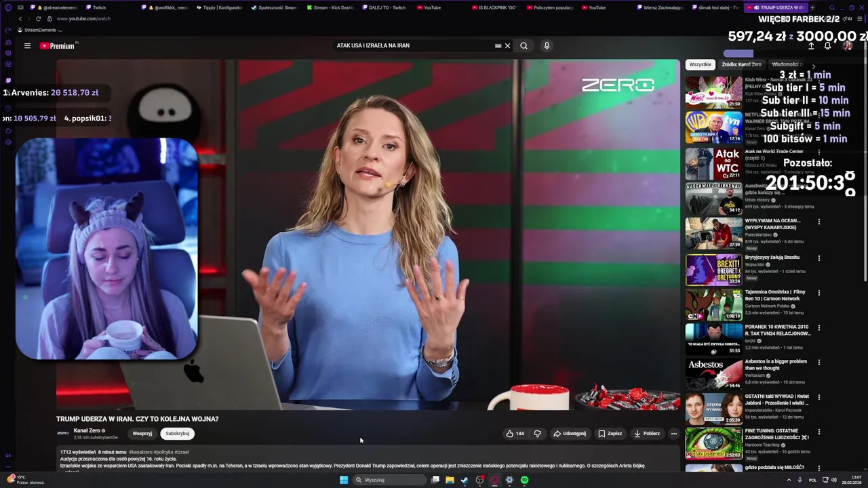The width and height of the screenshot is (868, 488).
Task: Click the address bar www.youtube.com/watch
Action: 83,19
